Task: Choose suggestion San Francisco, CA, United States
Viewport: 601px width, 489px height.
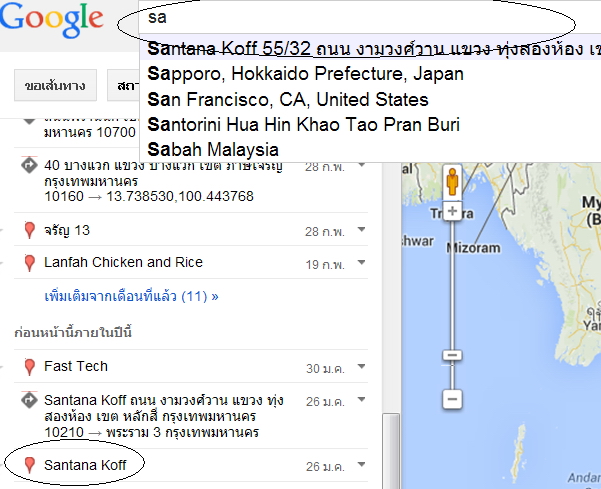Action: click(x=288, y=99)
